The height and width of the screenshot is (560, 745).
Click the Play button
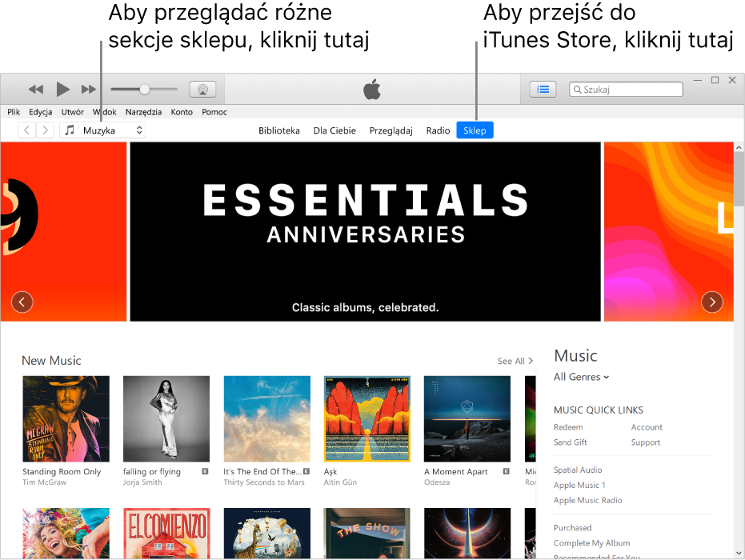point(62,89)
